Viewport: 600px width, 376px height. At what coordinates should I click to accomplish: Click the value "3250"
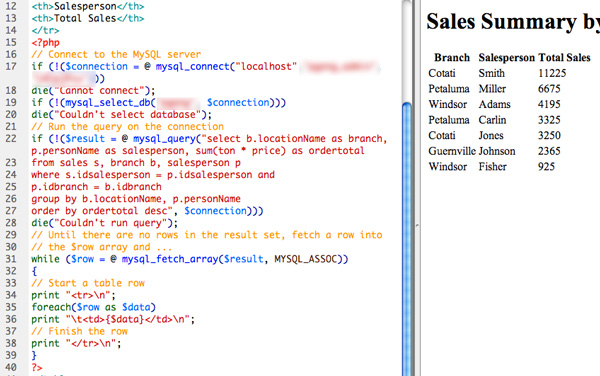549,135
